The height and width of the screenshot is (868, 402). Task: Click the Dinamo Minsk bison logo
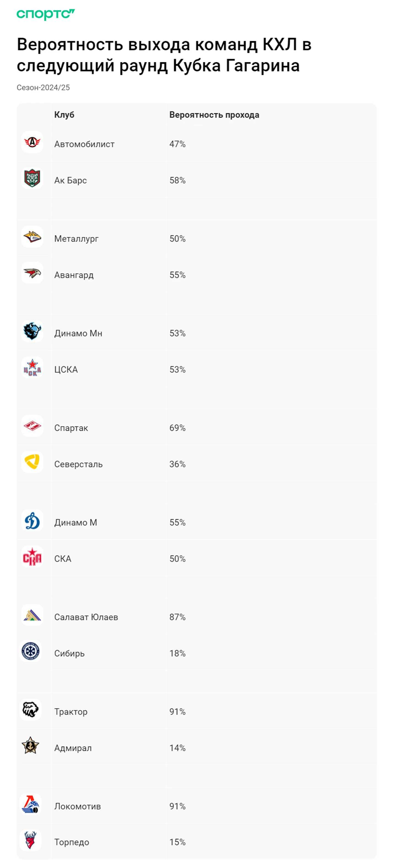pyautogui.click(x=32, y=331)
